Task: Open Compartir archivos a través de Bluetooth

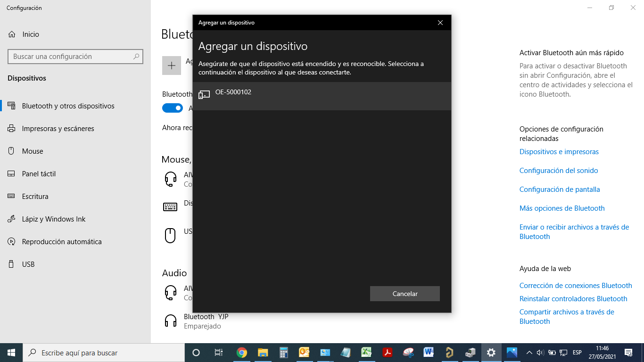Action: click(x=567, y=317)
